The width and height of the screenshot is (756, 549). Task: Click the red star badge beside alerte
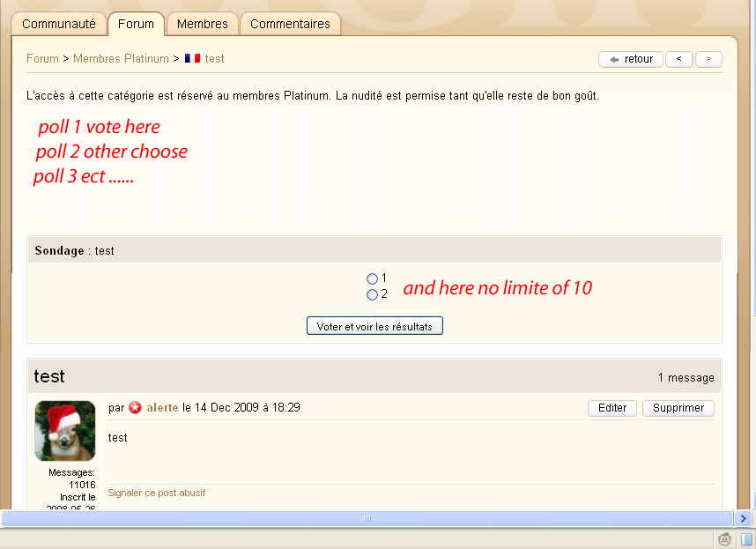135,407
